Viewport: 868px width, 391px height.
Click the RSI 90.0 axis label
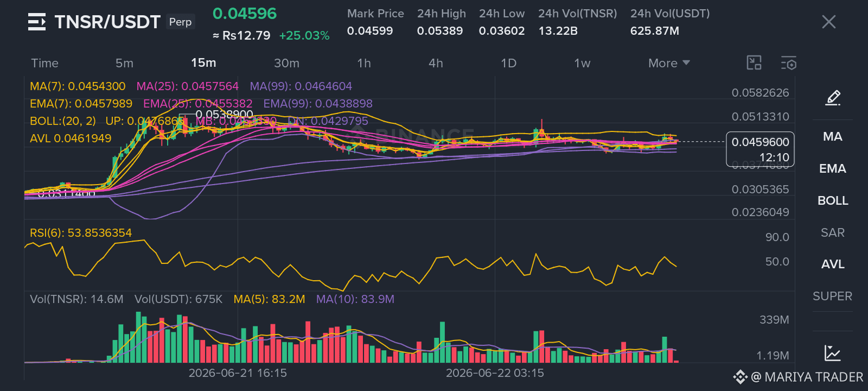(x=777, y=237)
